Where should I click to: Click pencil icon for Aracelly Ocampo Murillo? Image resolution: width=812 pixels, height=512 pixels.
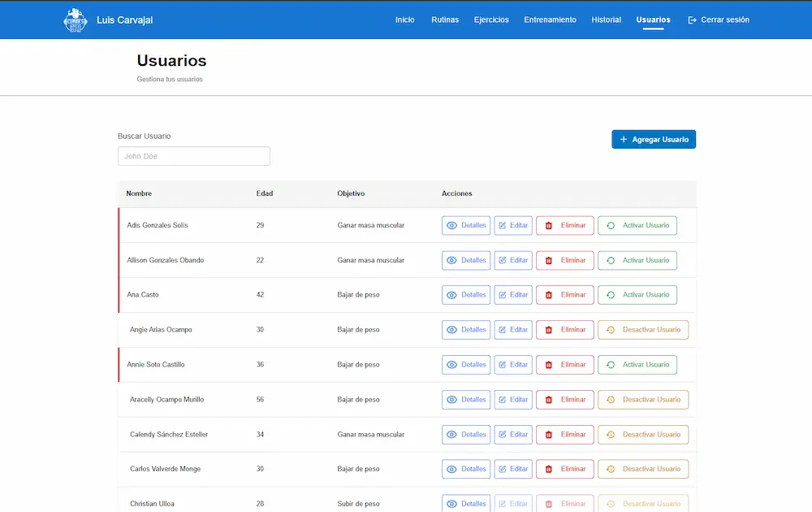(x=502, y=400)
